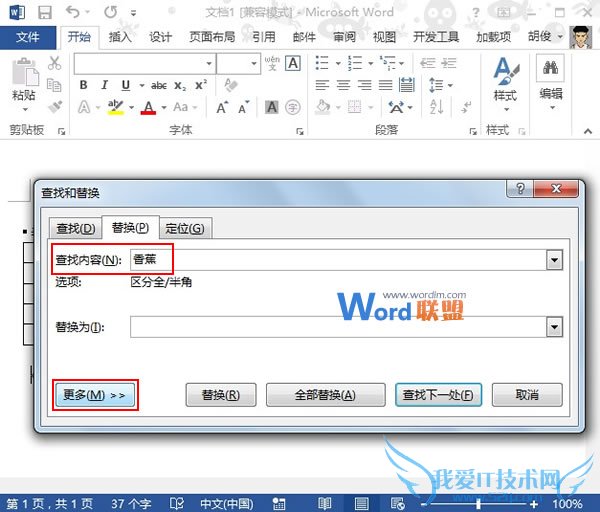
Task: Open the Insert ribbon tab
Action: pos(120,37)
